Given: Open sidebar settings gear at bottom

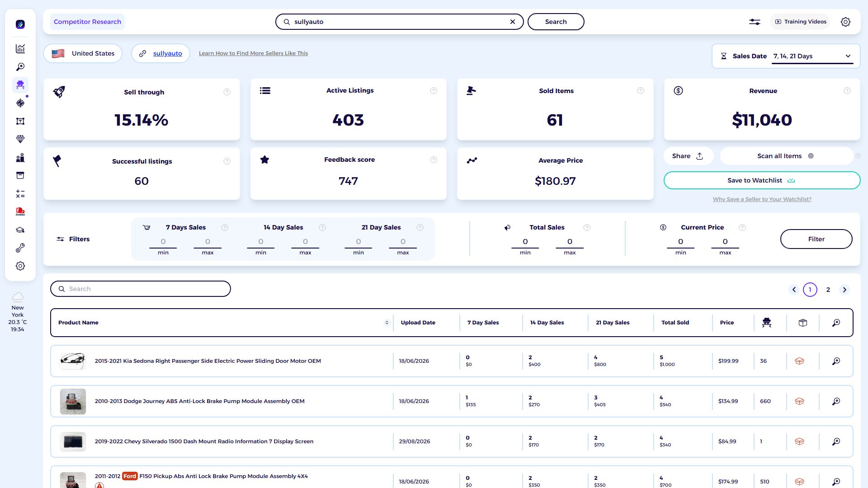Looking at the screenshot, I should point(20,266).
